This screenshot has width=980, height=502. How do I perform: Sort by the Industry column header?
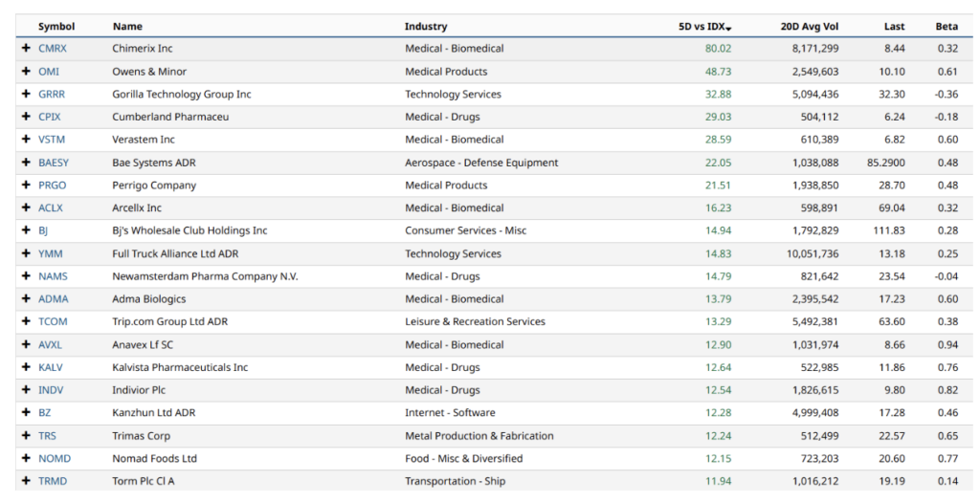click(426, 26)
